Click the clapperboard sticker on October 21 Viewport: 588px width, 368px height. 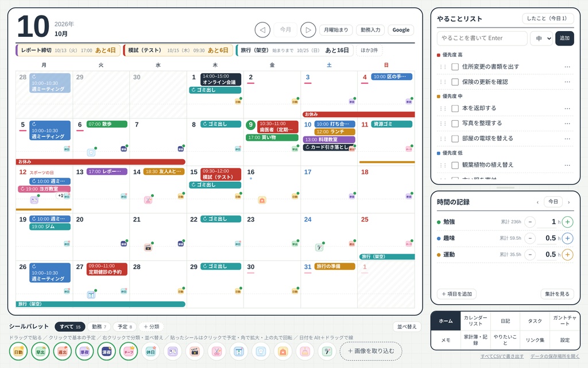[x=148, y=247]
